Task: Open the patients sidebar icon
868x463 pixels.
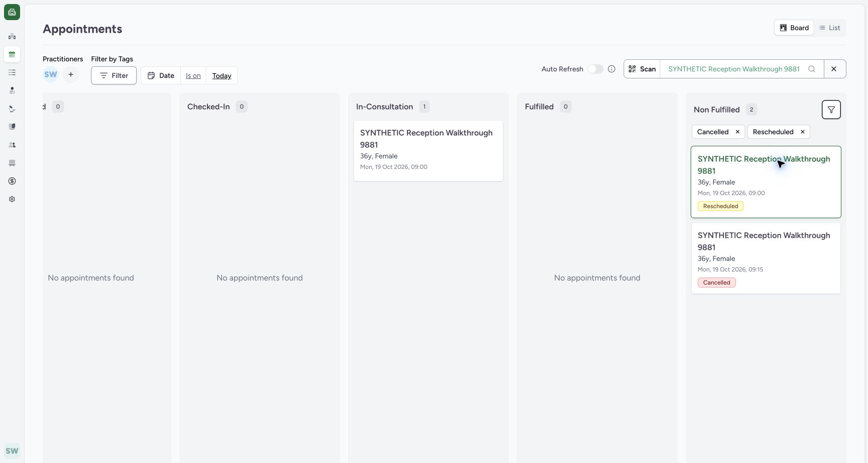Action: coord(12,90)
